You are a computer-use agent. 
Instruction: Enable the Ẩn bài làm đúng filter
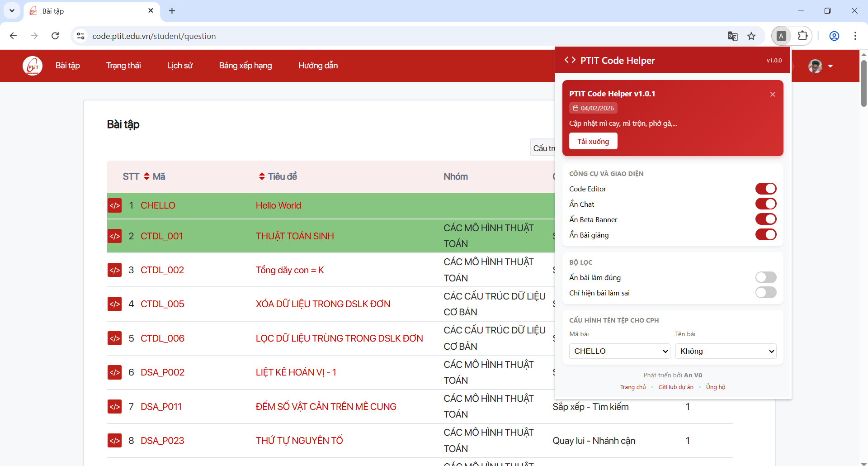pos(766,277)
